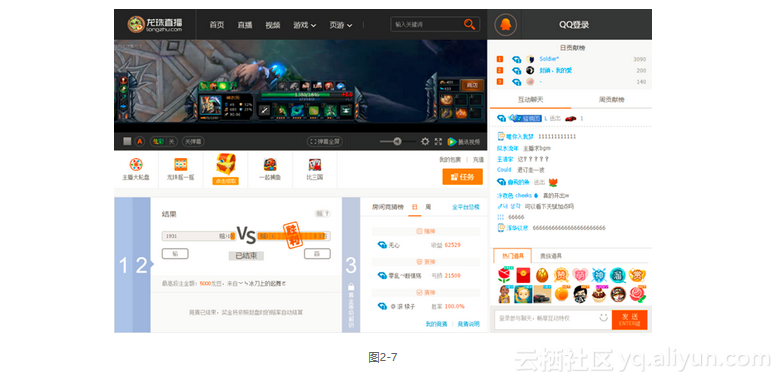Click the QQ登录 login link
Viewport: 782px width, 382px height.
click(574, 25)
